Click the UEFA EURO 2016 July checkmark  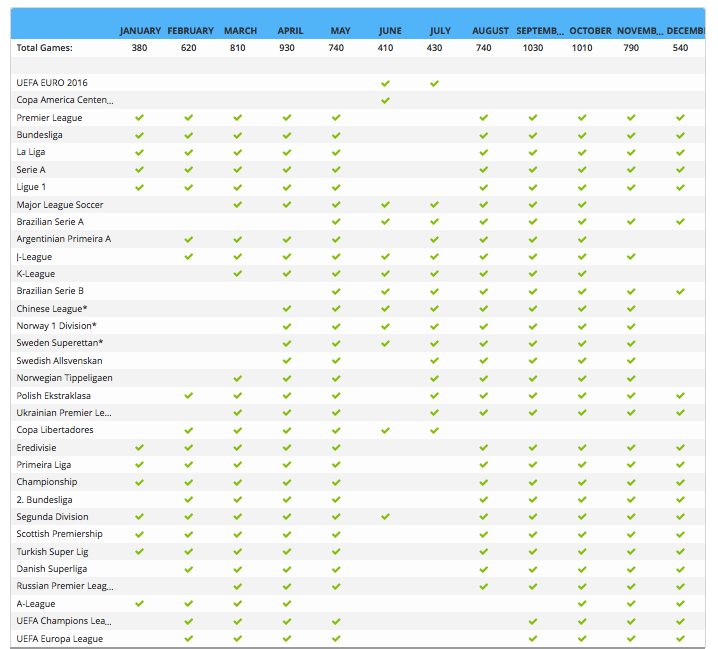[x=435, y=83]
